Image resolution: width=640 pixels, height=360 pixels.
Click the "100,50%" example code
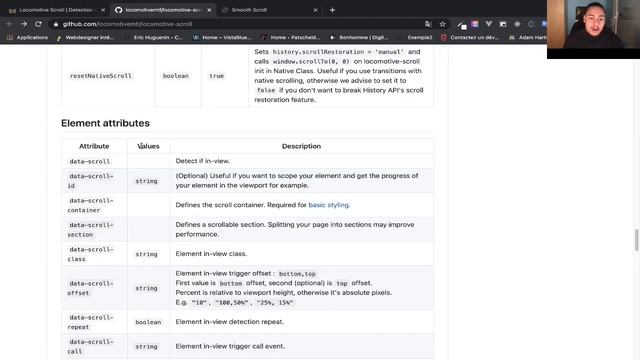tap(232, 302)
